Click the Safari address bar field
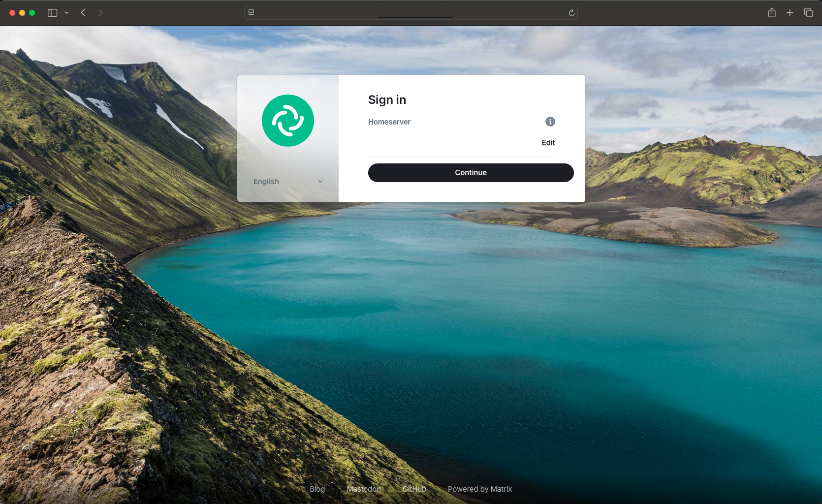This screenshot has height=504, width=822. [411, 13]
